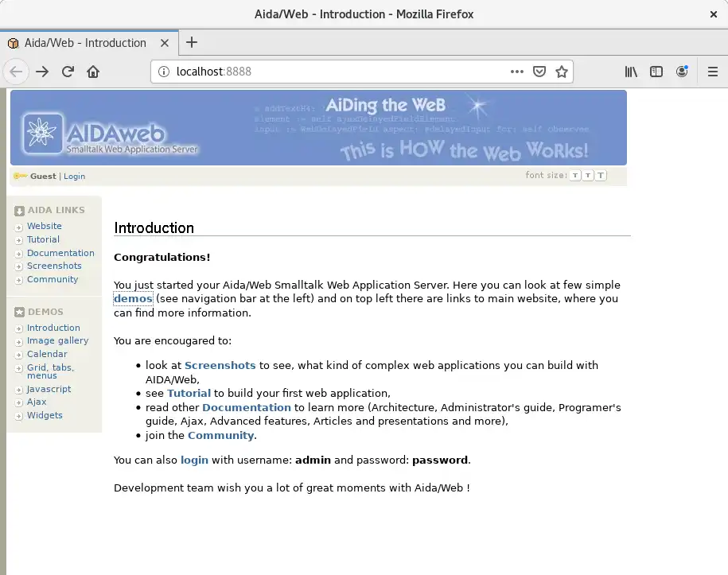Image resolution: width=728 pixels, height=575 pixels.
Task: Open the Documentation sidebar link
Action: (x=60, y=253)
